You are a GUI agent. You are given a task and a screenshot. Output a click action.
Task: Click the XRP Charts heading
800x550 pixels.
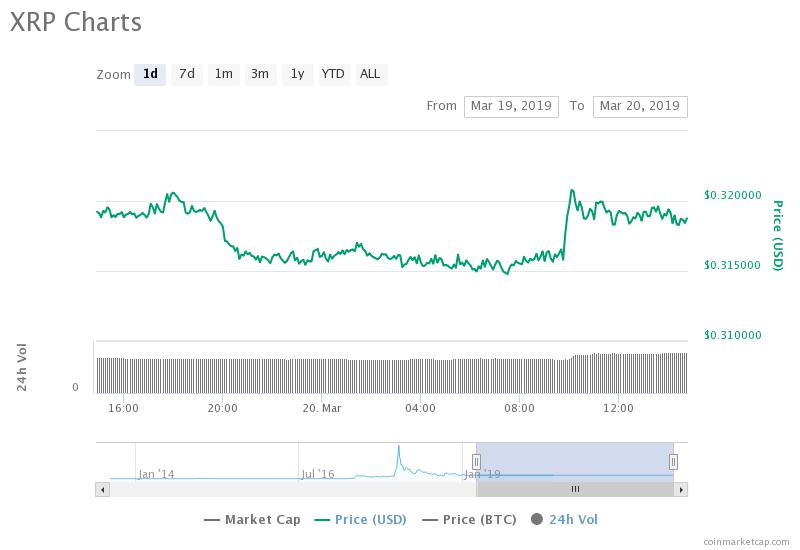pos(76,22)
